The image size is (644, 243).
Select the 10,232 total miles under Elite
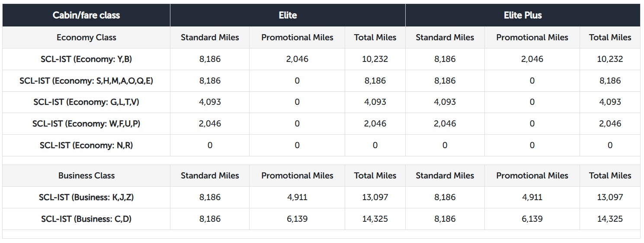(x=375, y=59)
